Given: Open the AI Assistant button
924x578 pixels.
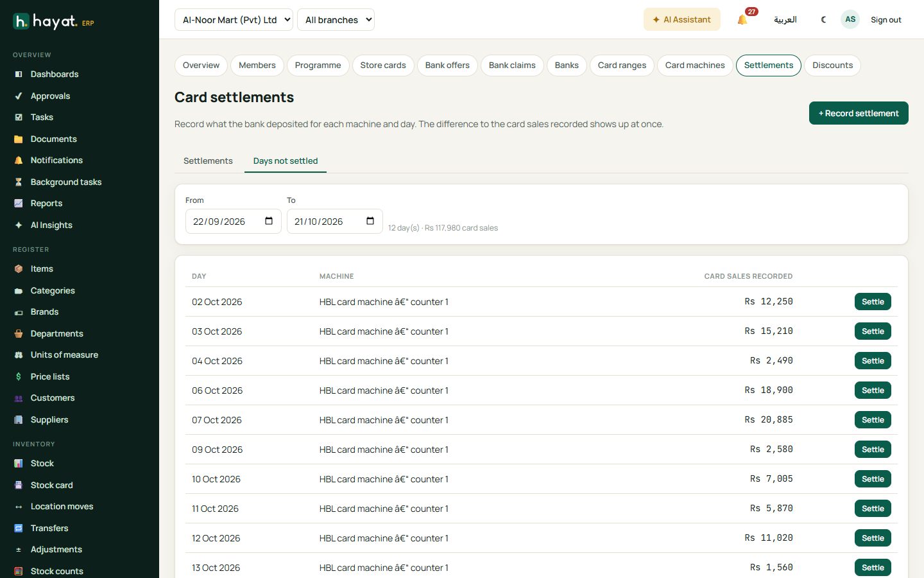Looking at the screenshot, I should click(682, 19).
